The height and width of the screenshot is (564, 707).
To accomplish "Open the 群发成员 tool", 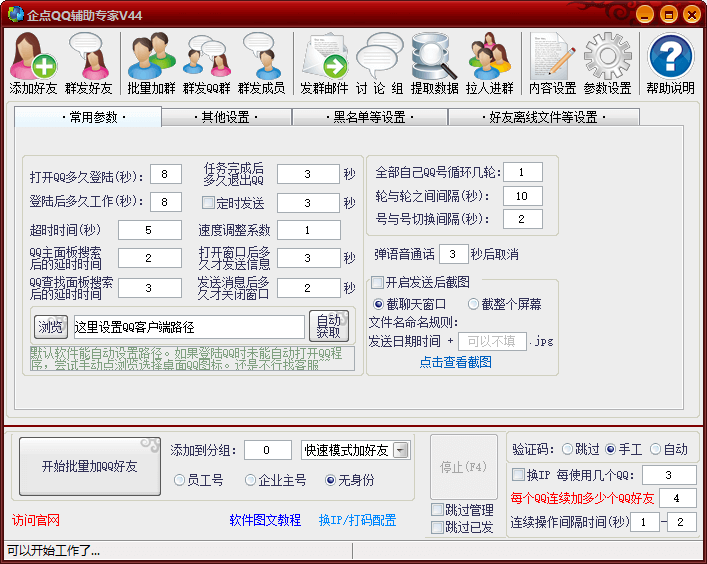I will [262, 63].
